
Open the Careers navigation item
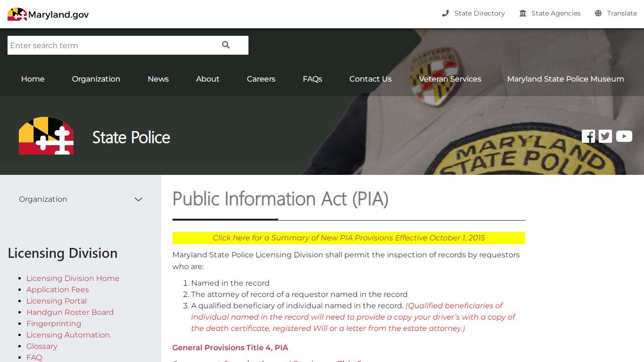261,79
